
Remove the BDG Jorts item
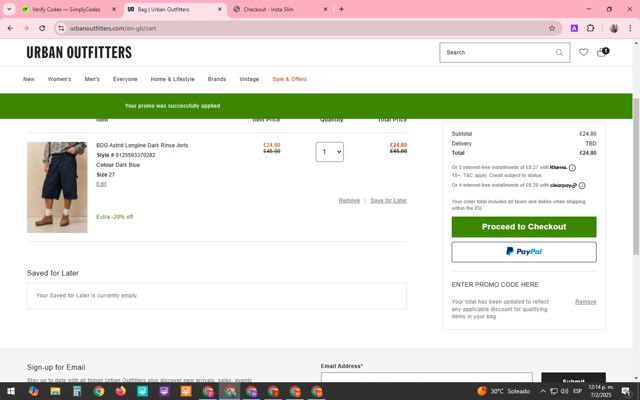(x=349, y=201)
